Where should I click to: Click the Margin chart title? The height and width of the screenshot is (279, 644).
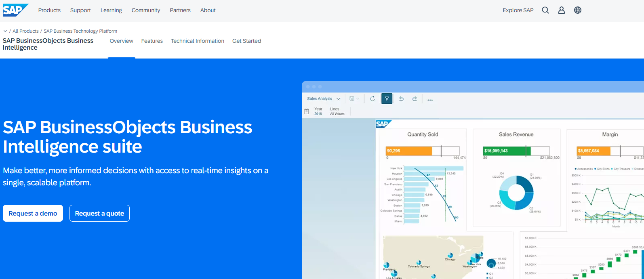pyautogui.click(x=610, y=134)
